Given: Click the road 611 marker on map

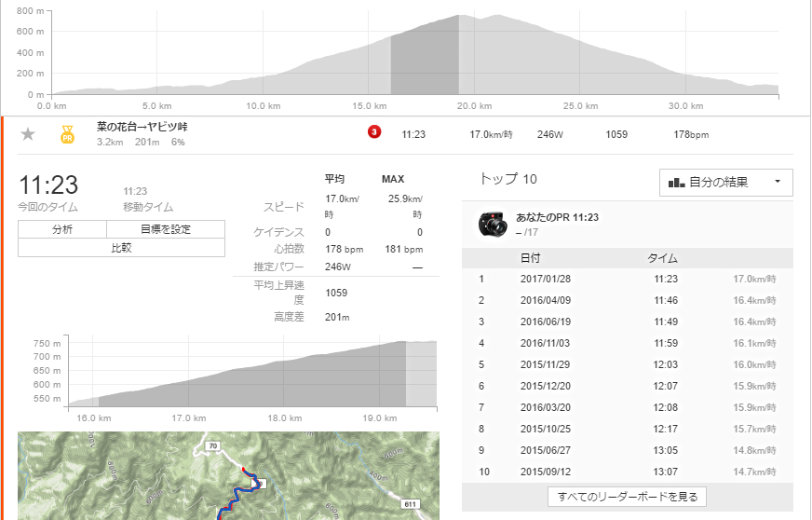Looking at the screenshot, I should pyautogui.click(x=410, y=504).
